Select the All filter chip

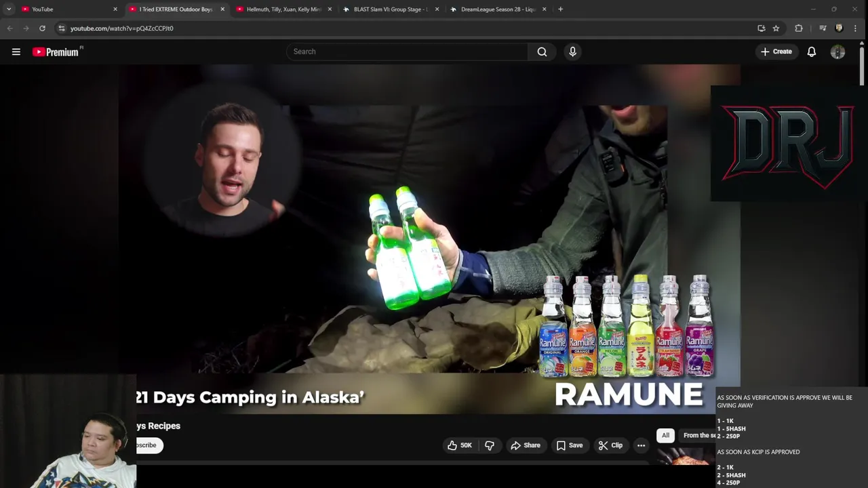click(665, 435)
